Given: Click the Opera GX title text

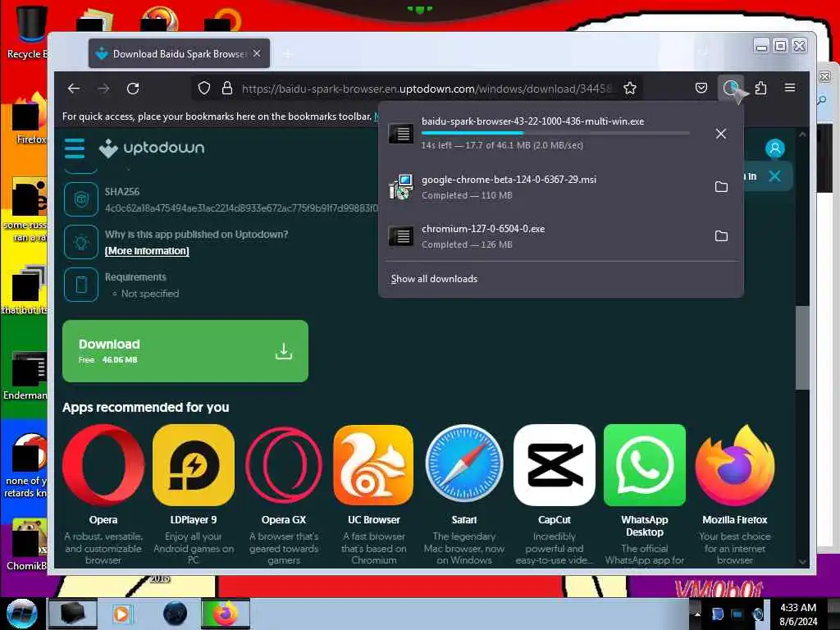Looking at the screenshot, I should 284,519.
